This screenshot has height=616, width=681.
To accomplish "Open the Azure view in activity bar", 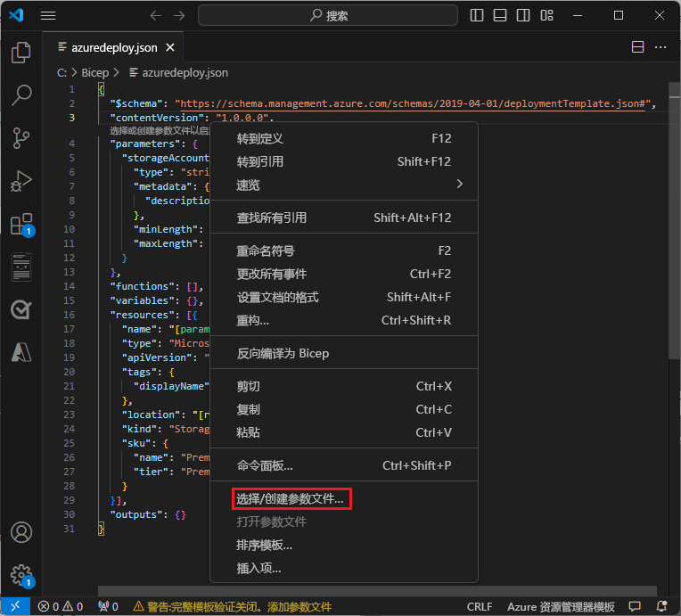I will point(21,352).
